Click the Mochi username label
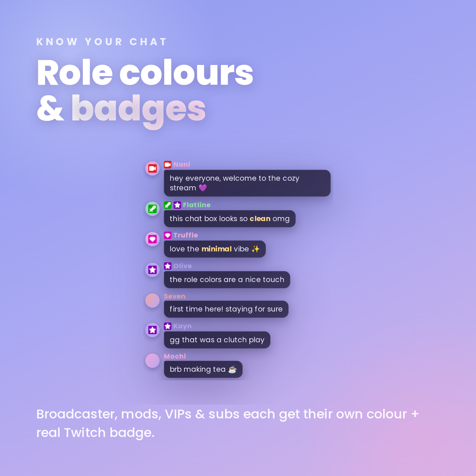The height and width of the screenshot is (476, 476). click(175, 357)
